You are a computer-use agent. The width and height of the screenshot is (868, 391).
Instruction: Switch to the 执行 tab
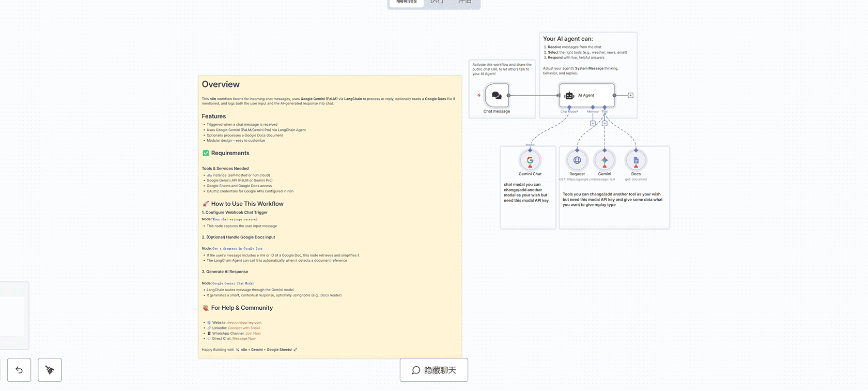coord(437,2)
